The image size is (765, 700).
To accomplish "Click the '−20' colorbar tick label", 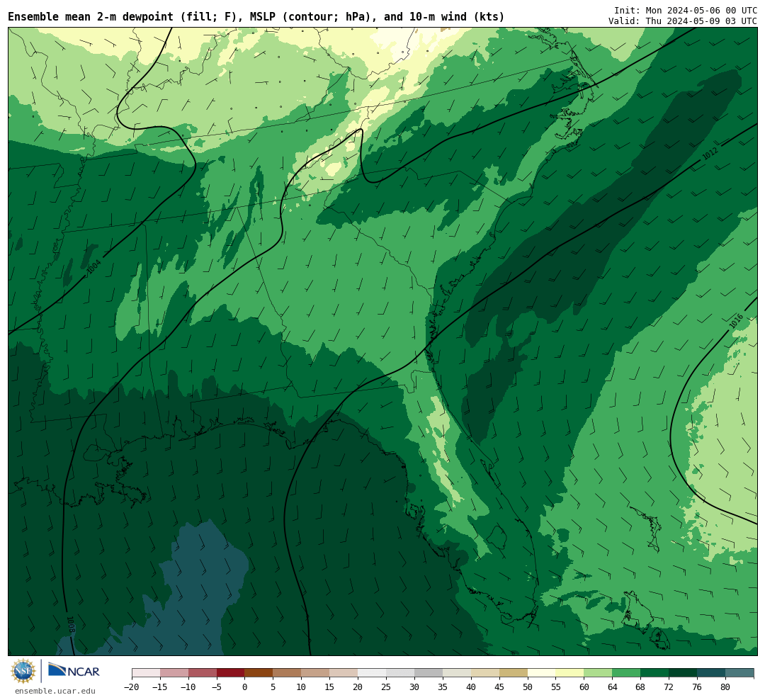I will [132, 687].
